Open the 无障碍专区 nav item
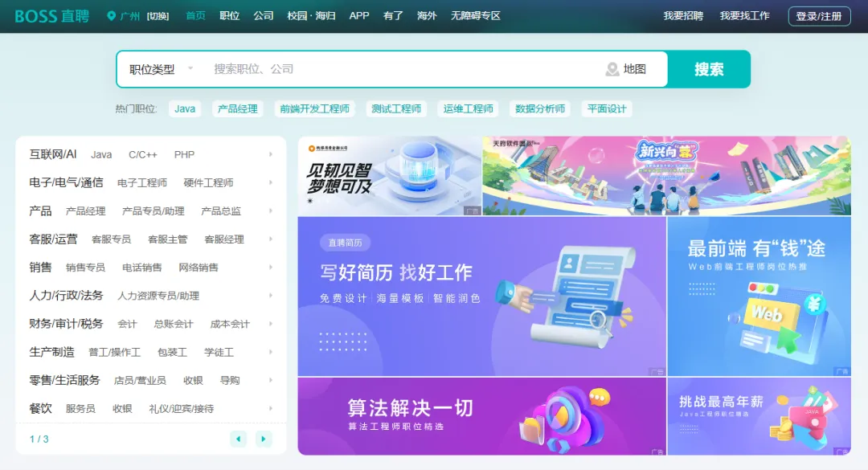Image resolution: width=868 pixels, height=470 pixels. [x=476, y=16]
